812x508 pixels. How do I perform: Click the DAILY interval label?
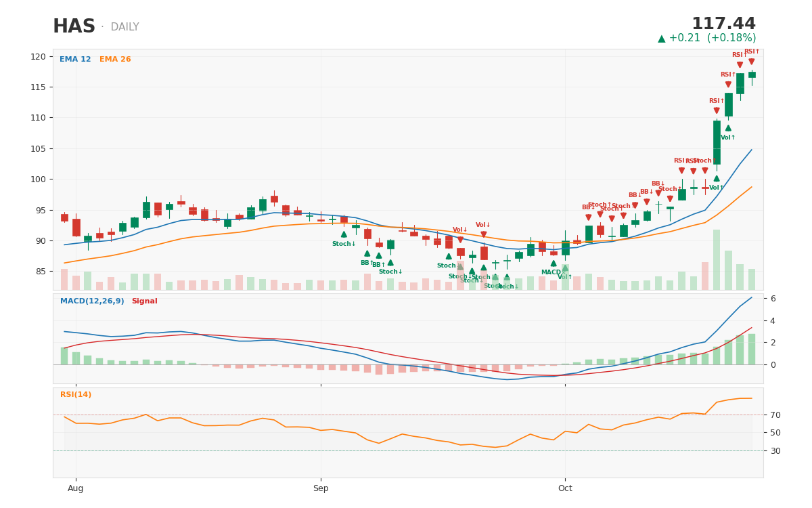coord(125,27)
